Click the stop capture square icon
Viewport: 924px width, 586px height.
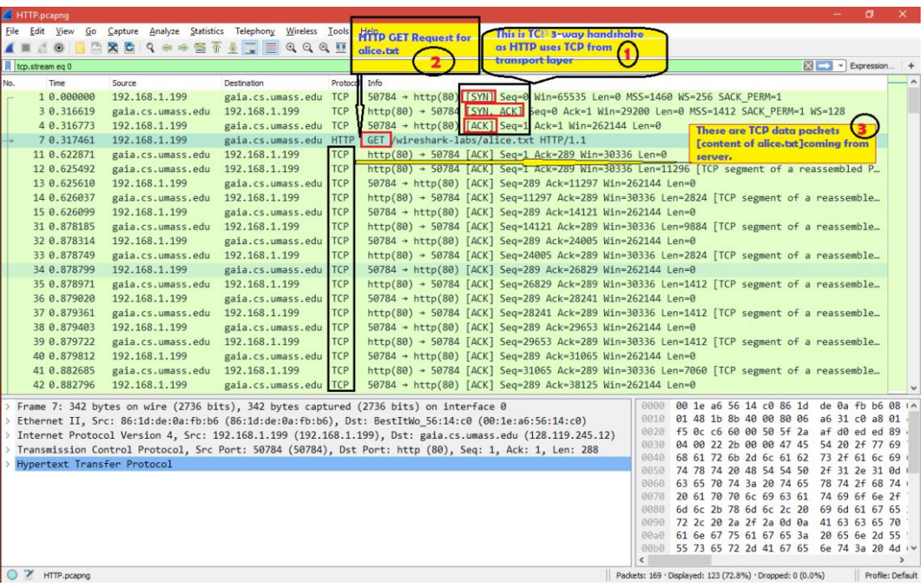(x=25, y=48)
